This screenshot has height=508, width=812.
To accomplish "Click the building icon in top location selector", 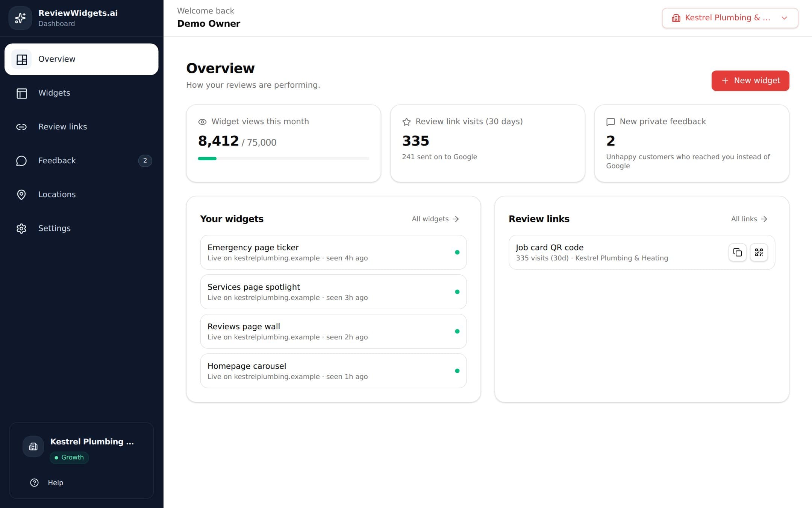I will point(676,18).
